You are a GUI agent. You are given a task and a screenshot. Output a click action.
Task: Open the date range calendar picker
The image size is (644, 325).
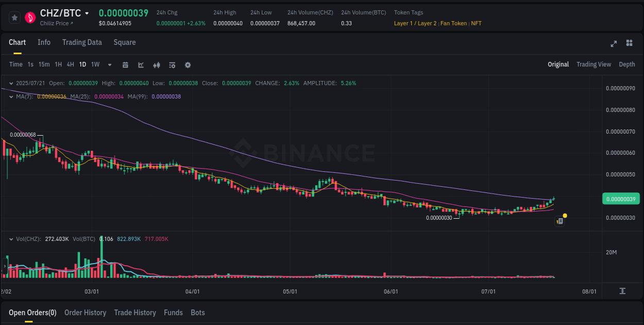[125, 64]
